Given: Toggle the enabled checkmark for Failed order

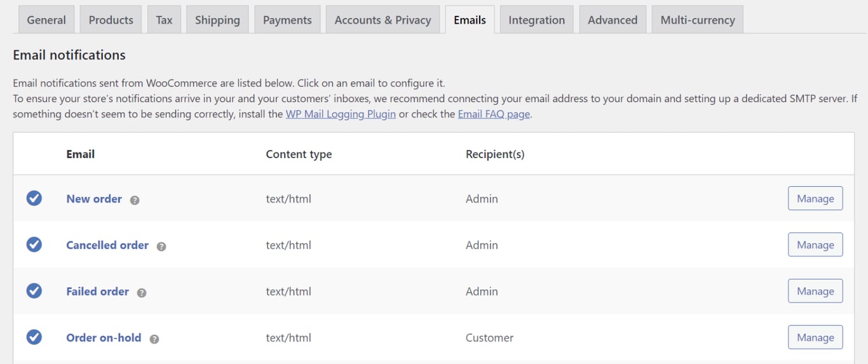Looking at the screenshot, I should (x=34, y=291).
